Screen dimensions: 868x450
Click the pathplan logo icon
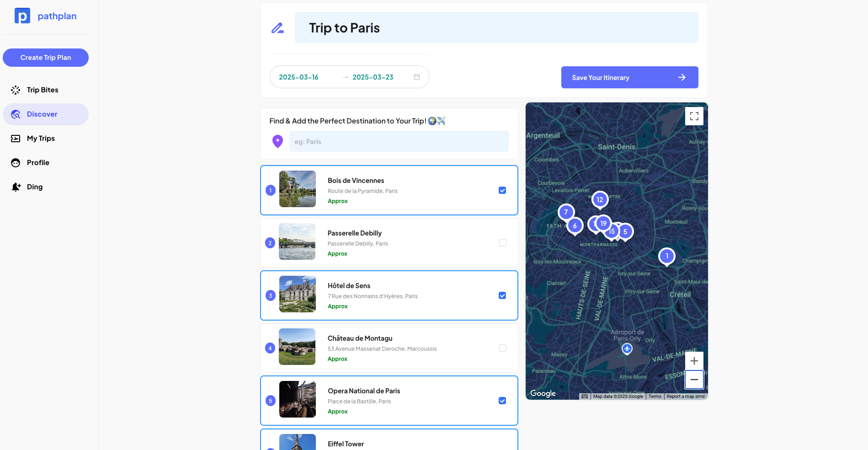click(x=22, y=16)
